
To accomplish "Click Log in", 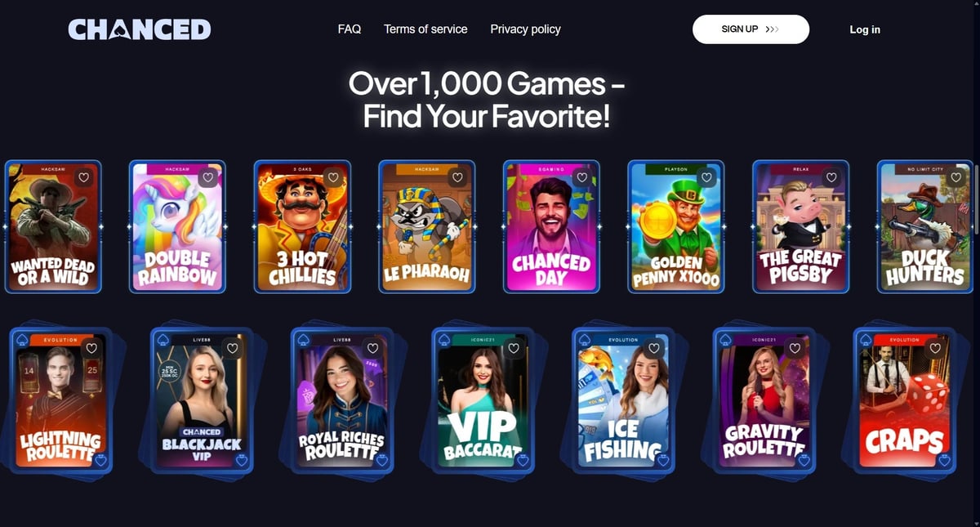I will (865, 29).
